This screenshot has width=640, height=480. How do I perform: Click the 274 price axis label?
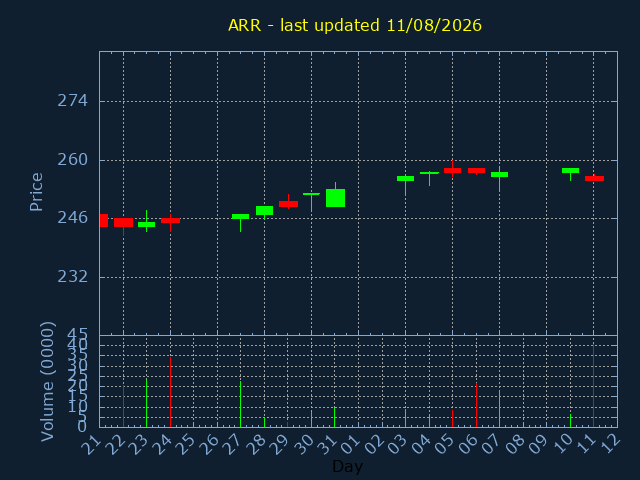point(73,101)
